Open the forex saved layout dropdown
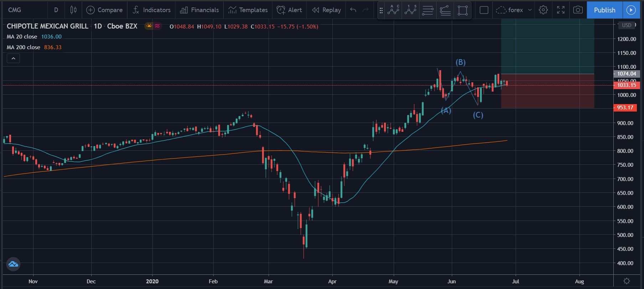644x289 pixels. click(514, 10)
